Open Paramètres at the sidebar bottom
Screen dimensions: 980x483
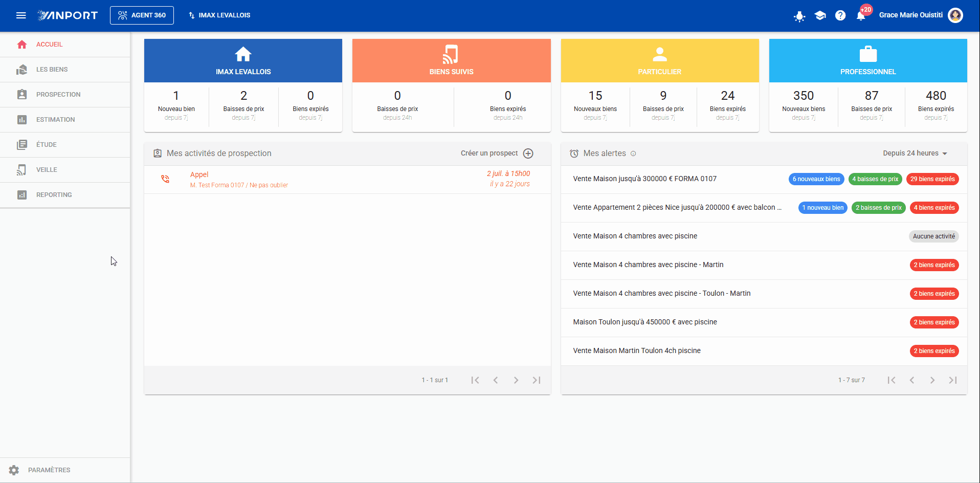pyautogui.click(x=65, y=470)
